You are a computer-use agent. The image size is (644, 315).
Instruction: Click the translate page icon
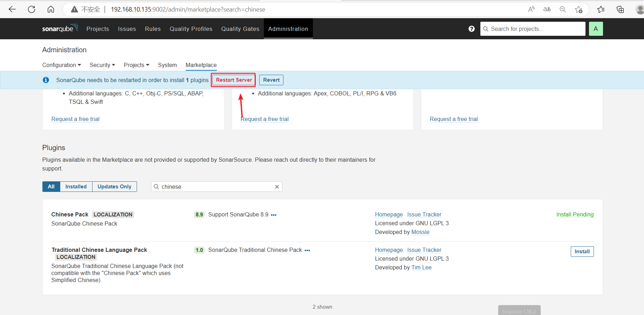click(x=547, y=9)
